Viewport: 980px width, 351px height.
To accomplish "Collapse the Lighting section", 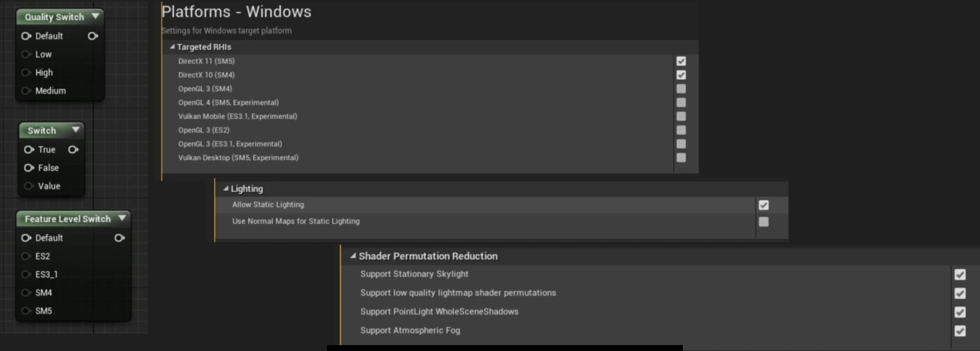I will [226, 189].
